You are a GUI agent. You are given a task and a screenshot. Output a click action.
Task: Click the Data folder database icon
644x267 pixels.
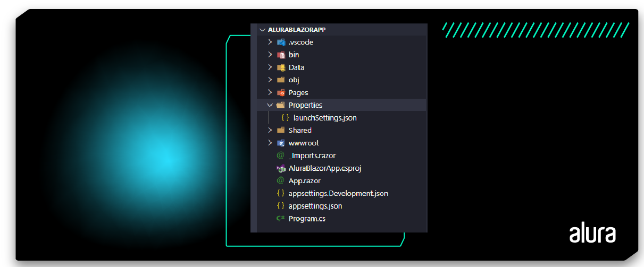tap(281, 67)
